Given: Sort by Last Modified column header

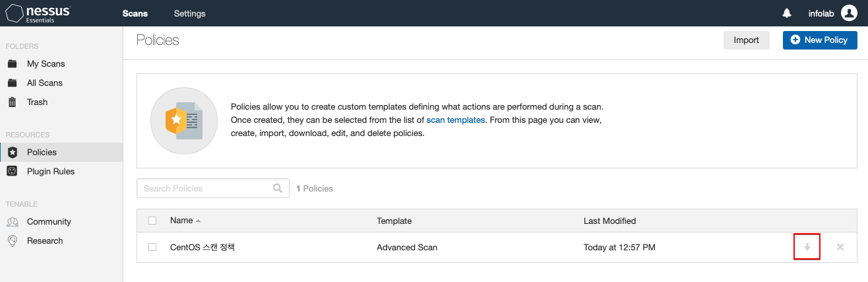Looking at the screenshot, I should pos(609,221).
